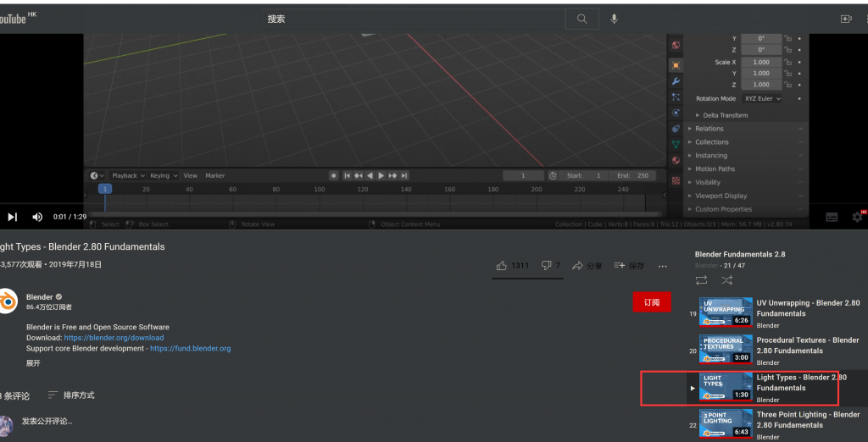Toggle playlist loop icon
Image resolution: width=868 pixels, height=442 pixels.
pyautogui.click(x=701, y=280)
